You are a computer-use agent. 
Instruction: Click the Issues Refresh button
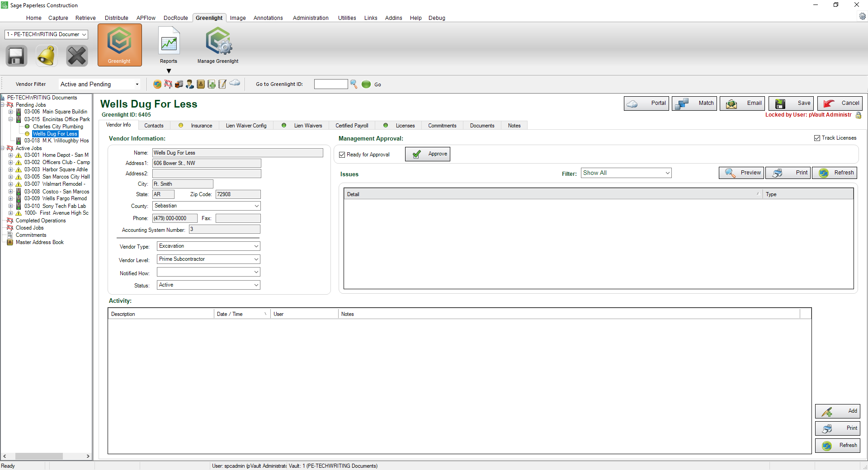point(835,173)
